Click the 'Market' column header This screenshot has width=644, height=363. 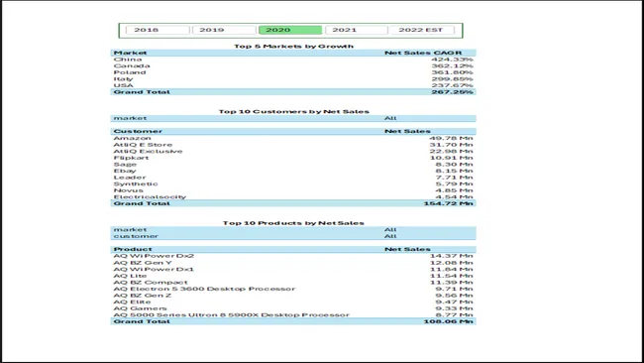click(130, 53)
